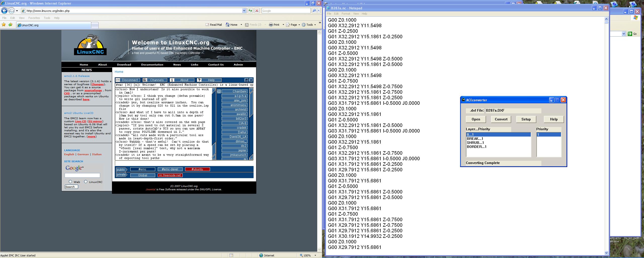Expand the Page menu dropdown arrow
Viewport: 644px width, 258px height.
[299, 25]
